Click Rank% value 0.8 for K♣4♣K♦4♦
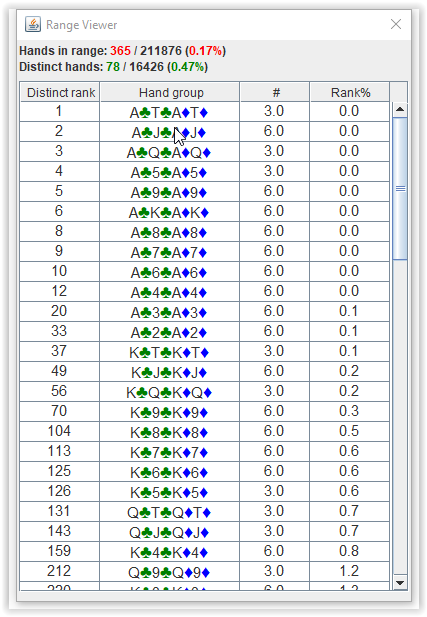Viewport: 427px width, 617px height. (350, 551)
